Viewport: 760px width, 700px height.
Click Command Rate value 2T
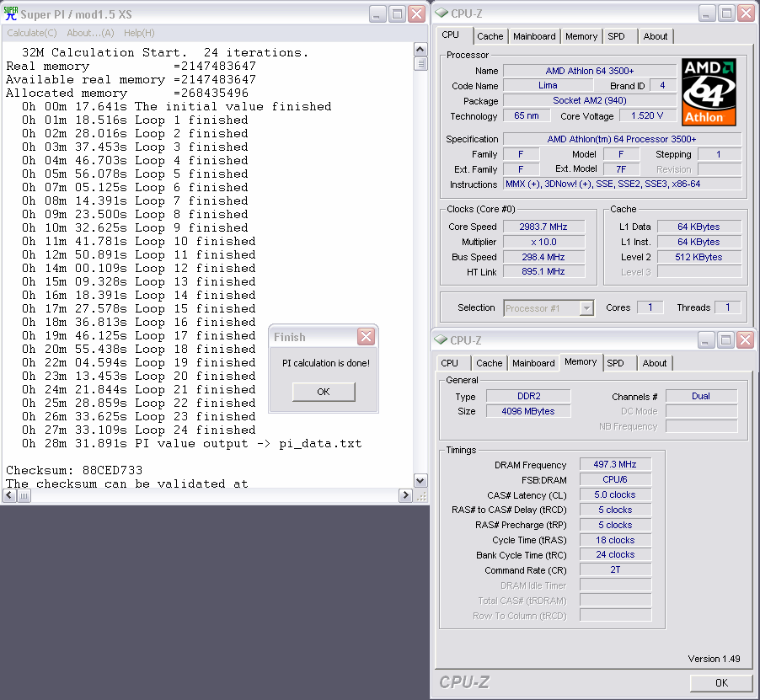point(615,569)
